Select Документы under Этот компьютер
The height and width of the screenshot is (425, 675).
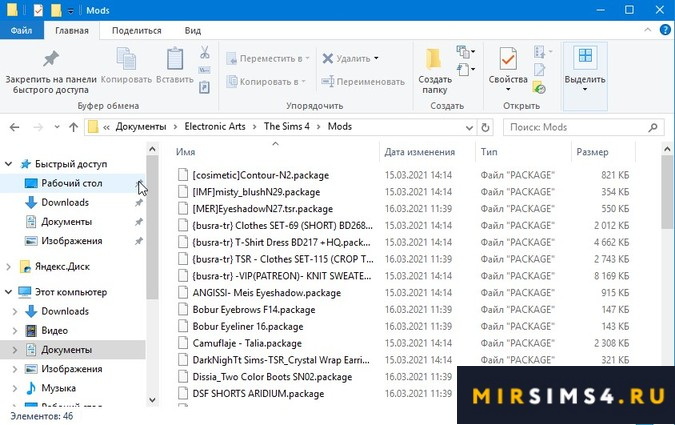67,350
